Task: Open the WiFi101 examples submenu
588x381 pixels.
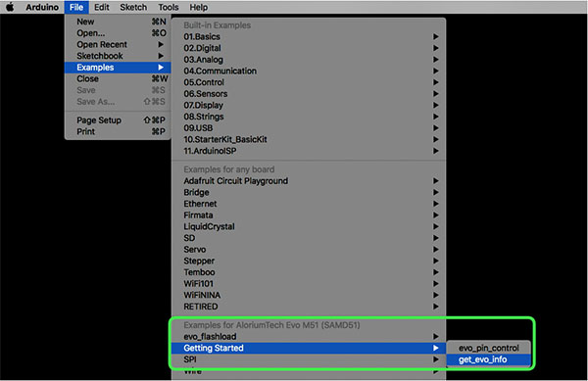Action: [x=309, y=284]
